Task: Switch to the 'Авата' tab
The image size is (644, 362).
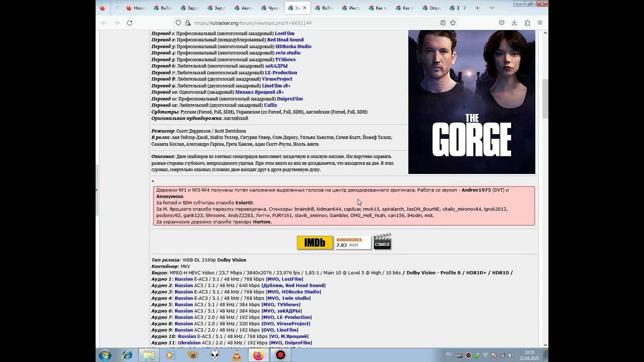Action: [x=244, y=8]
